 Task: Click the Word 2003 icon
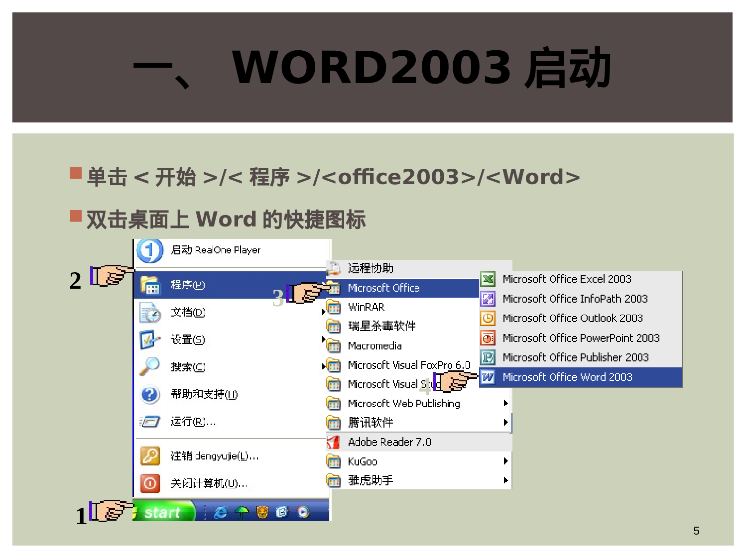[x=488, y=377]
